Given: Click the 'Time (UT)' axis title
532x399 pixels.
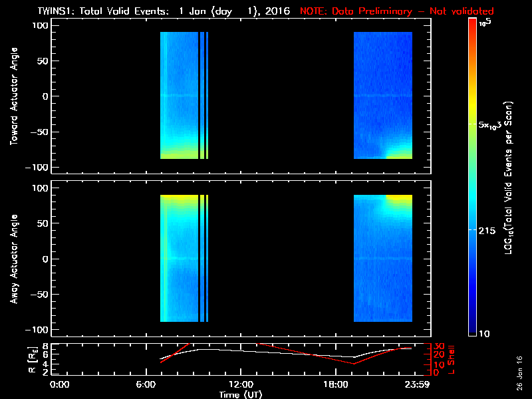Looking at the screenshot, I should pyautogui.click(x=240, y=394).
